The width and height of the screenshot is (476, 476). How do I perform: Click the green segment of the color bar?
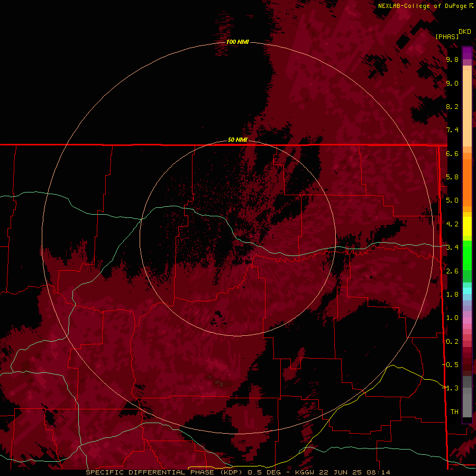point(467,261)
